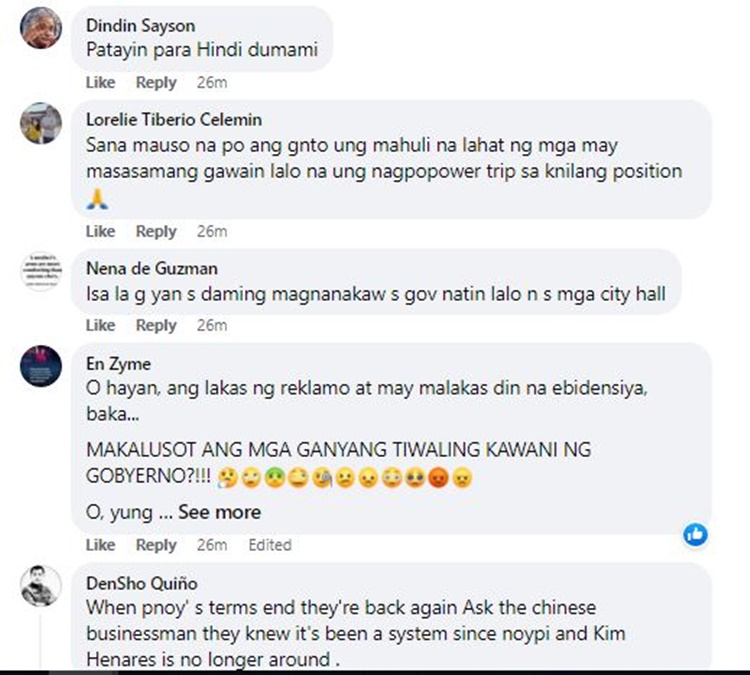
Task: Open En Zyme's dark profile picture
Action: coord(41,366)
